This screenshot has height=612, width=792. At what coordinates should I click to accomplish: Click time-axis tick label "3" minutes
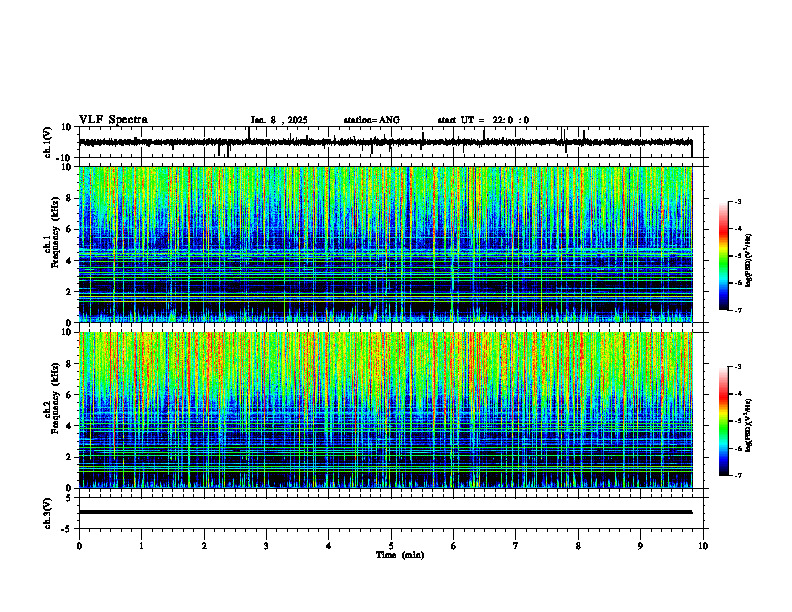point(266,546)
